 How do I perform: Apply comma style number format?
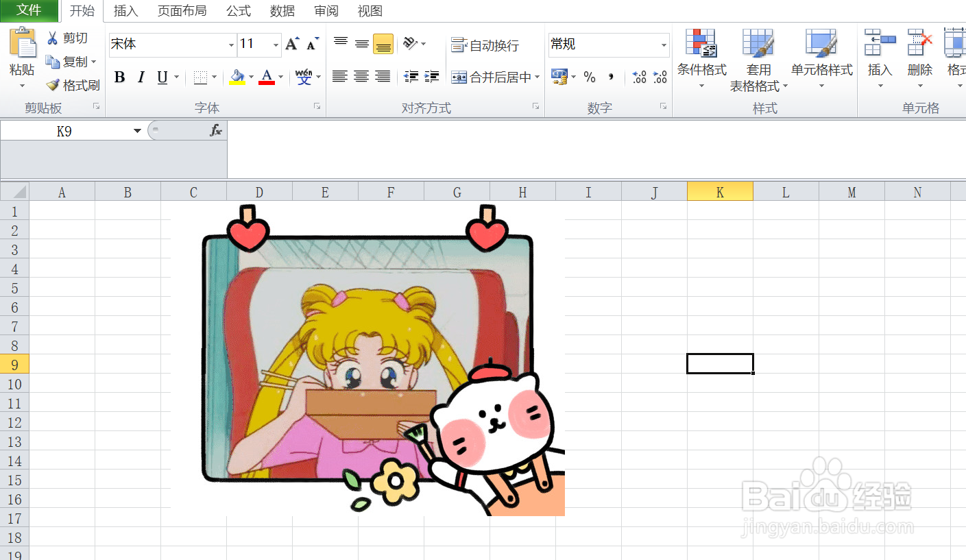pyautogui.click(x=610, y=77)
